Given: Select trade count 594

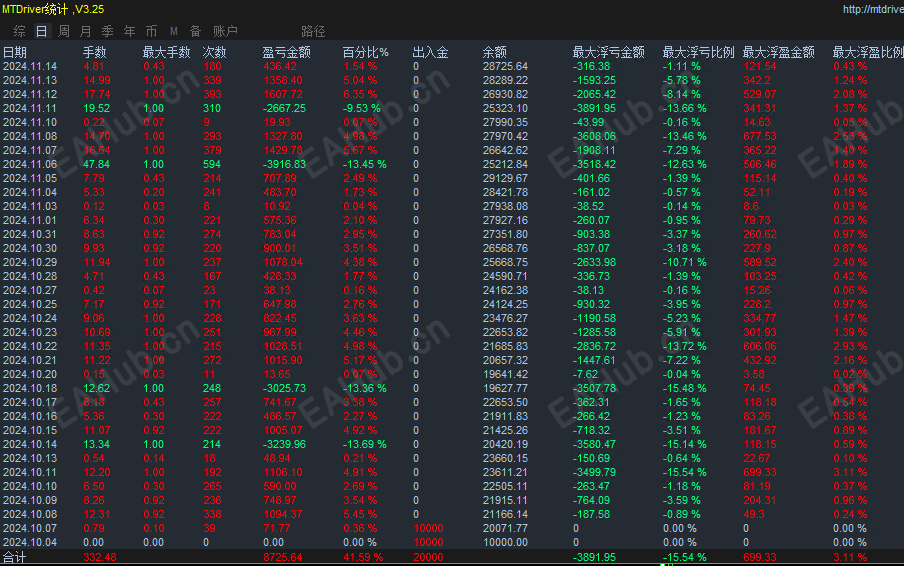Looking at the screenshot, I should click(x=212, y=164).
